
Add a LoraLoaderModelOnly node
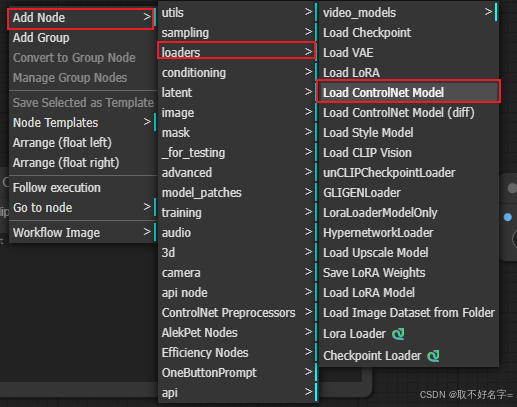click(409, 213)
